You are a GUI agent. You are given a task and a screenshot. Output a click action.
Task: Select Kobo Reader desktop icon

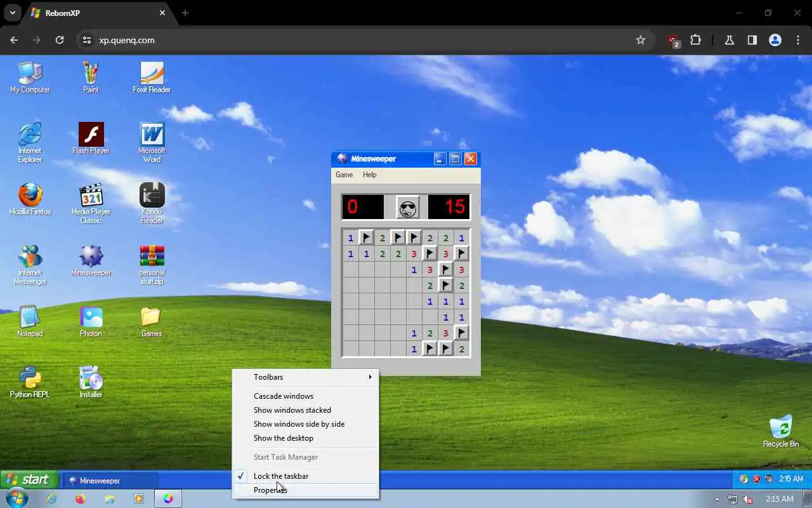(x=152, y=204)
